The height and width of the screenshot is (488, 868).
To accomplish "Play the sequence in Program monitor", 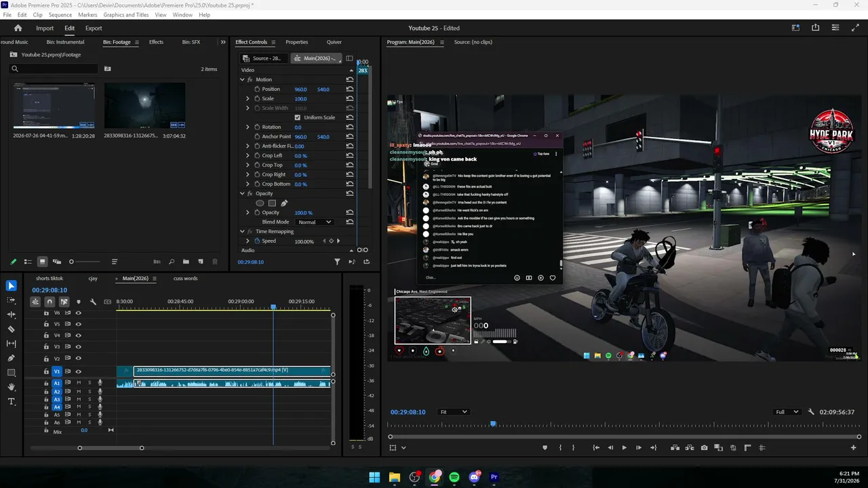I will pos(624,447).
